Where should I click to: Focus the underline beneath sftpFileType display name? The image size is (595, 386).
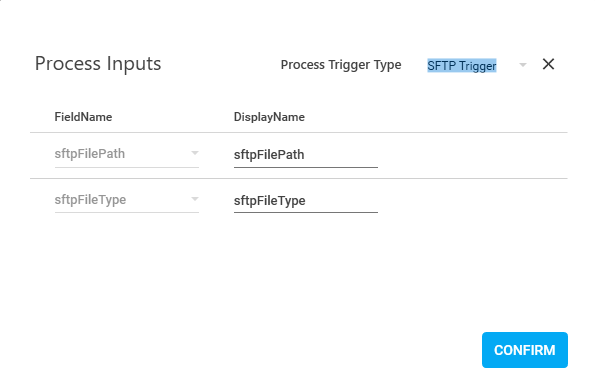coord(306,213)
